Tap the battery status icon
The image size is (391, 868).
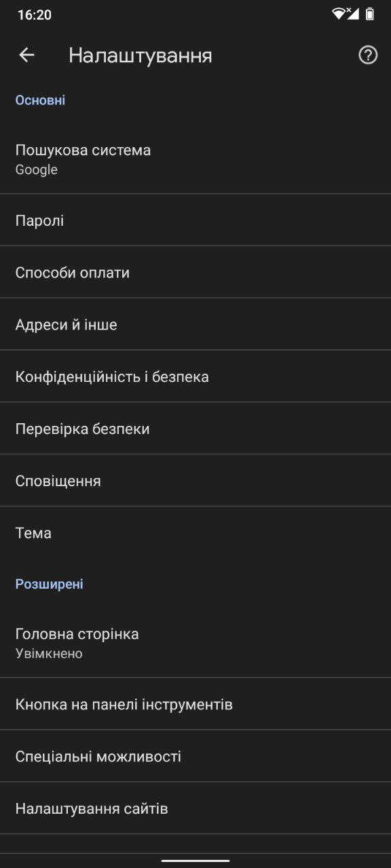pyautogui.click(x=370, y=14)
